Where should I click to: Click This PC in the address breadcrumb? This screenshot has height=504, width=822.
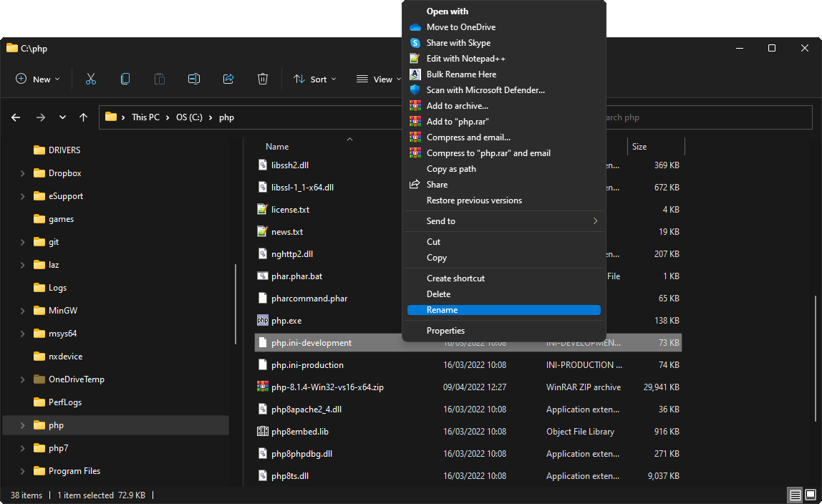click(x=145, y=117)
